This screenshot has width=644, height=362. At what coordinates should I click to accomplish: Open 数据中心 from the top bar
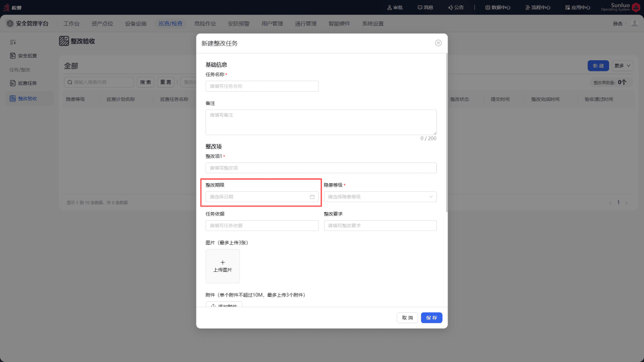tap(498, 8)
